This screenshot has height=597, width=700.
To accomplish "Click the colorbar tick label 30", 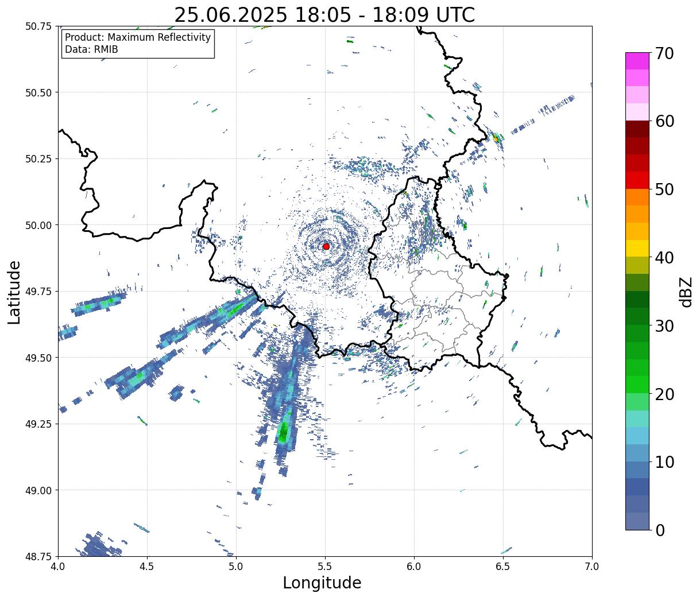I will pyautogui.click(x=664, y=326).
